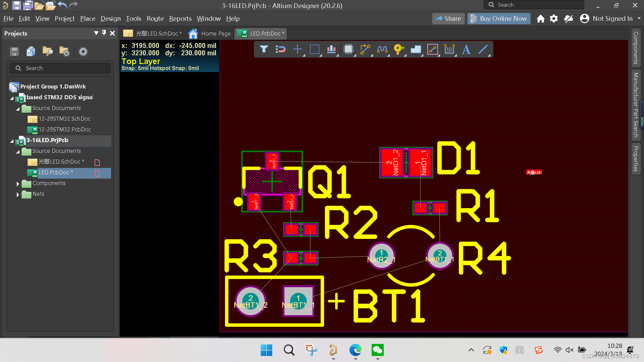644x362 pixels.
Task: Click the dimension placement tool
Action: click(x=449, y=49)
